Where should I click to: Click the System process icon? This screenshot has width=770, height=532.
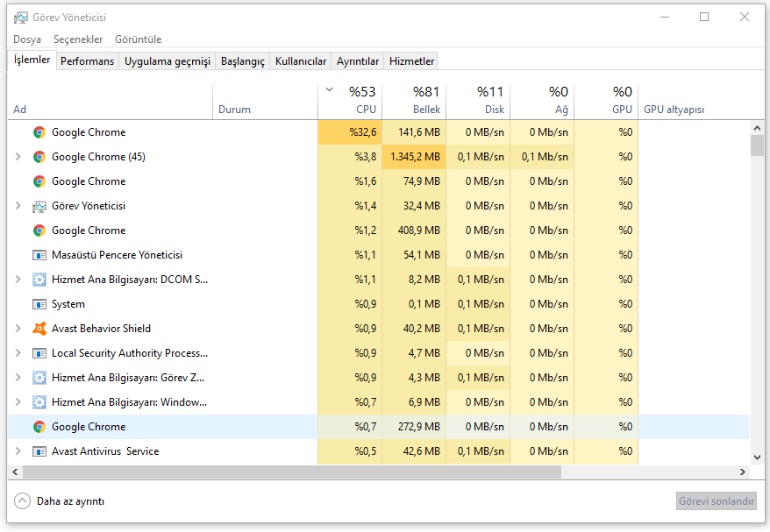(39, 304)
